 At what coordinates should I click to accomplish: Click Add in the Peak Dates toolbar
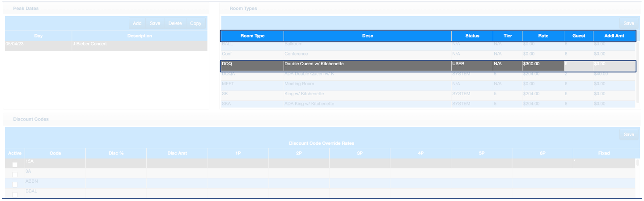(137, 24)
